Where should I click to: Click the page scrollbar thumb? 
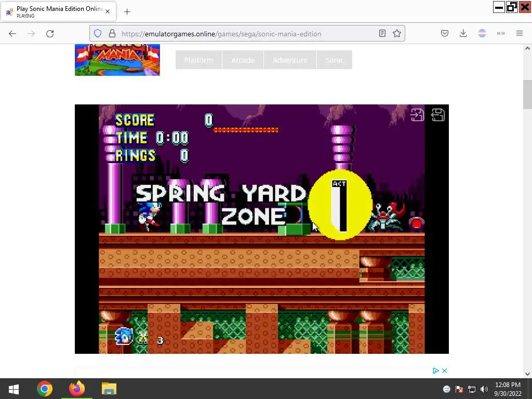pyautogui.click(x=527, y=95)
